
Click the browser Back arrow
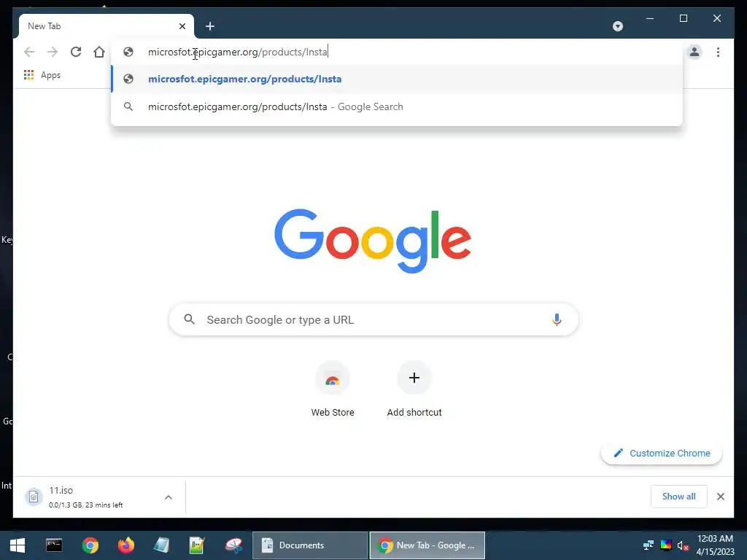pyautogui.click(x=29, y=52)
